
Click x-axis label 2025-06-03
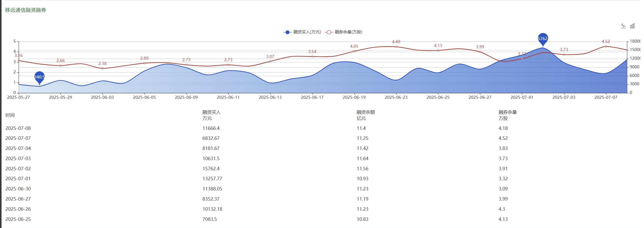pos(103,97)
